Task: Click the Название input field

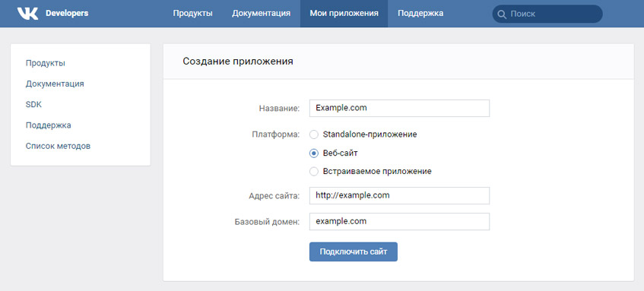Action: (x=399, y=108)
